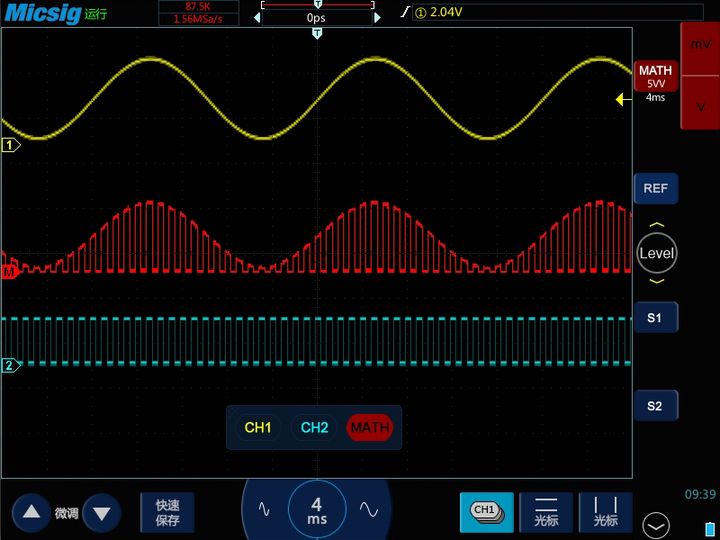Click the chevron above the Level knob
720x540 pixels.
coord(656,225)
